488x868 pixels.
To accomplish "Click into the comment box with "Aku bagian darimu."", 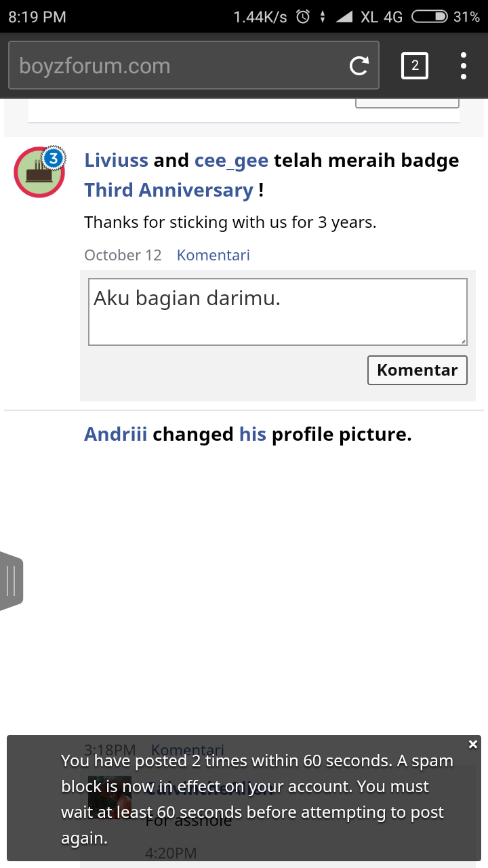I will 277,312.
